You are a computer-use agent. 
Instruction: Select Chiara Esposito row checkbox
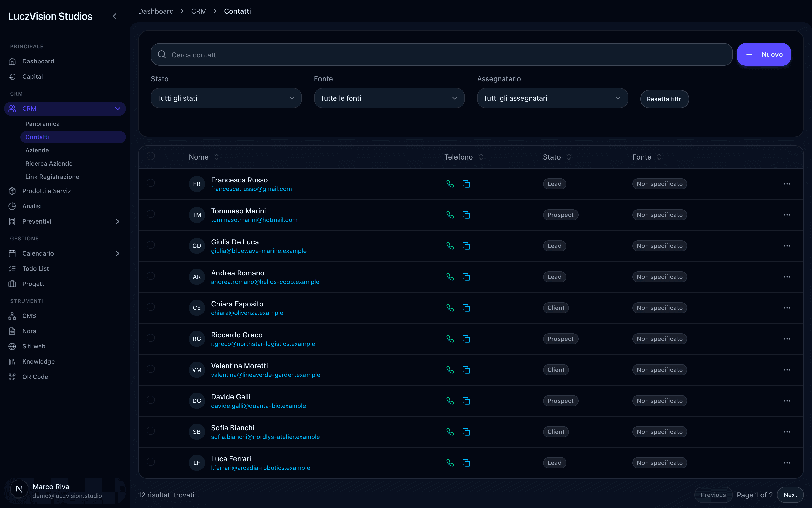[151, 307]
